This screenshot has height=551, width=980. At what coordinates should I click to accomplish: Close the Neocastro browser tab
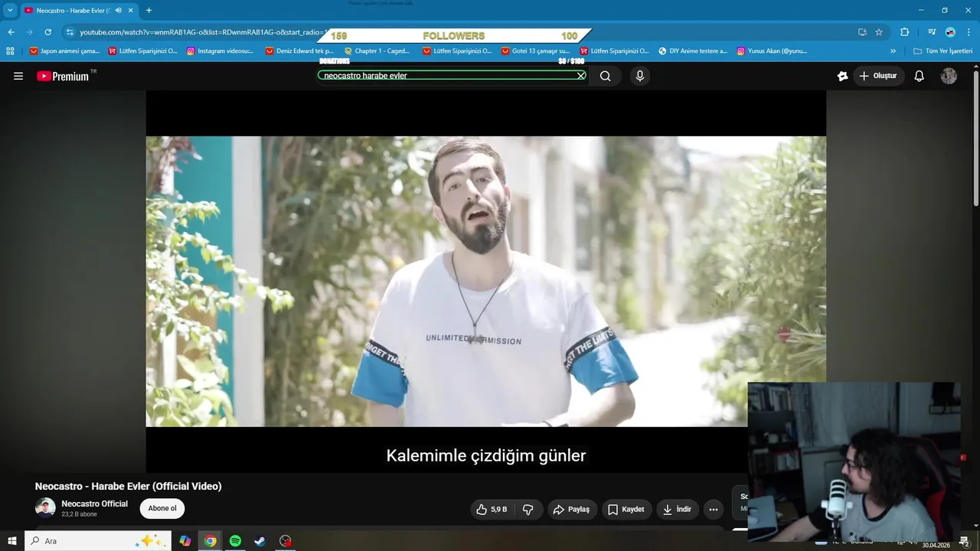(131, 10)
